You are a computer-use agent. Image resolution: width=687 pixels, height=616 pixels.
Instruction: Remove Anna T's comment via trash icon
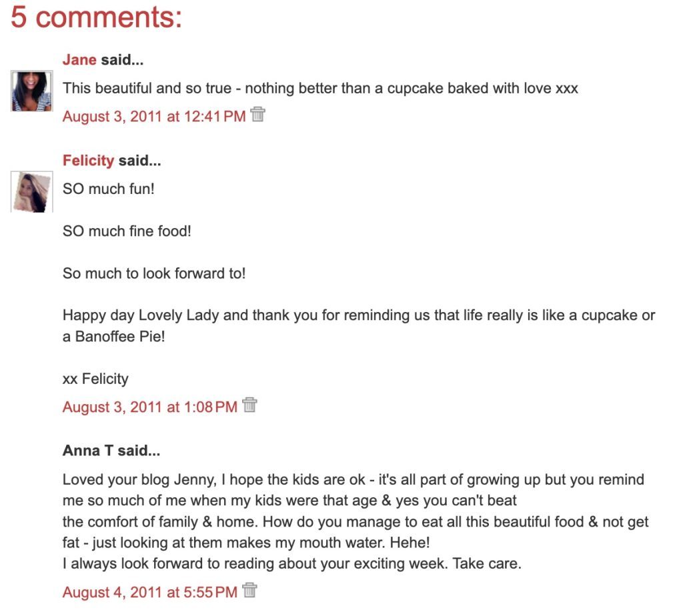[249, 590]
